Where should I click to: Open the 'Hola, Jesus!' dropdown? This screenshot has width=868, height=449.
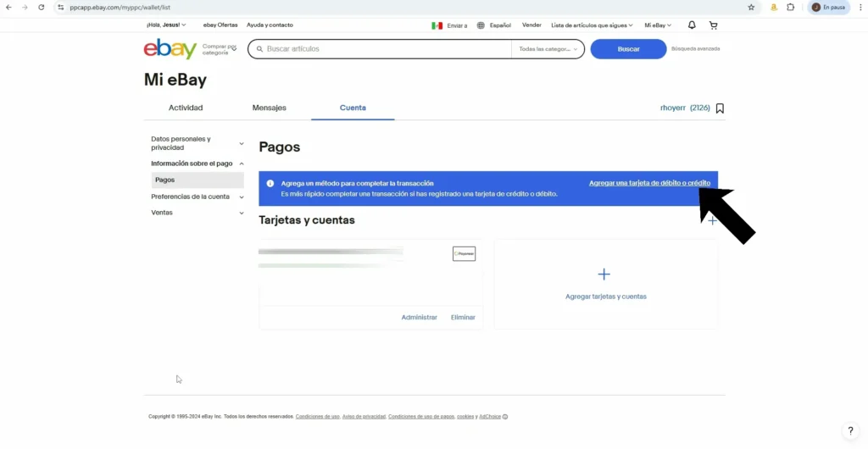[166, 25]
